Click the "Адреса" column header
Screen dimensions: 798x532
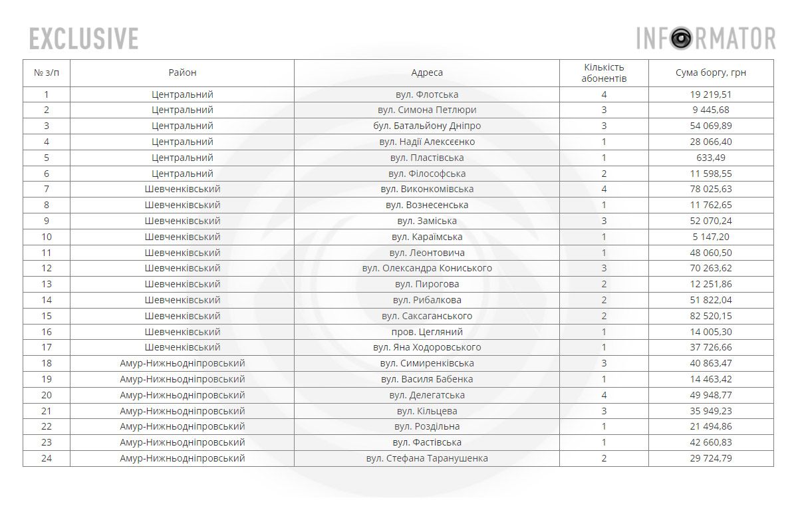coord(427,72)
